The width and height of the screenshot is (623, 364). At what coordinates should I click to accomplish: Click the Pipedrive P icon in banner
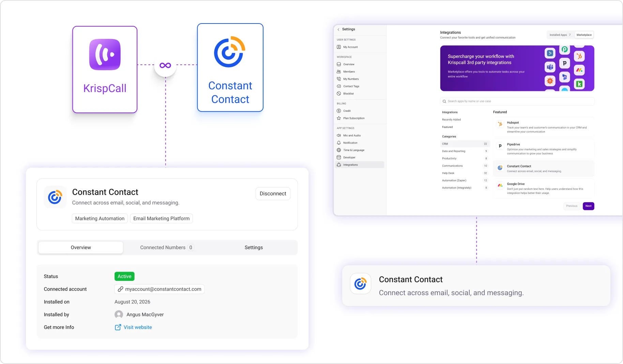tap(564, 63)
